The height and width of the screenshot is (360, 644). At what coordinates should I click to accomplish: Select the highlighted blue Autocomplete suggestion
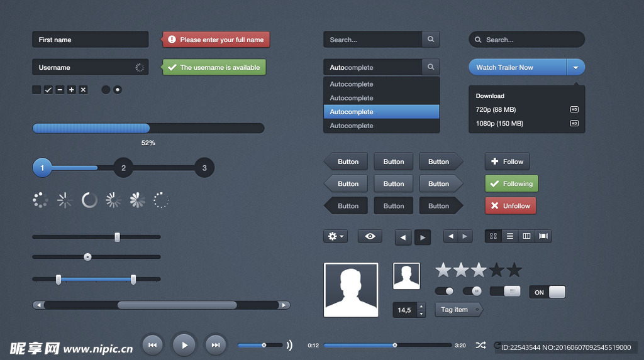[382, 112]
